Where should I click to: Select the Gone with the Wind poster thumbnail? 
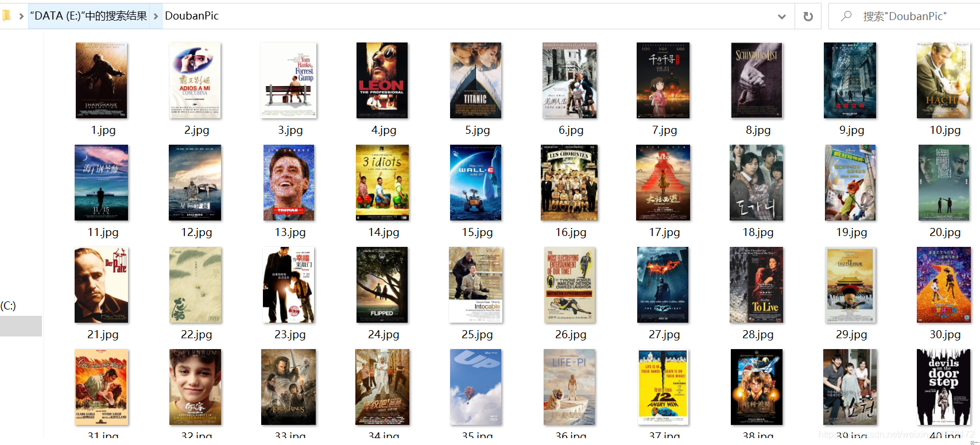[x=102, y=387]
